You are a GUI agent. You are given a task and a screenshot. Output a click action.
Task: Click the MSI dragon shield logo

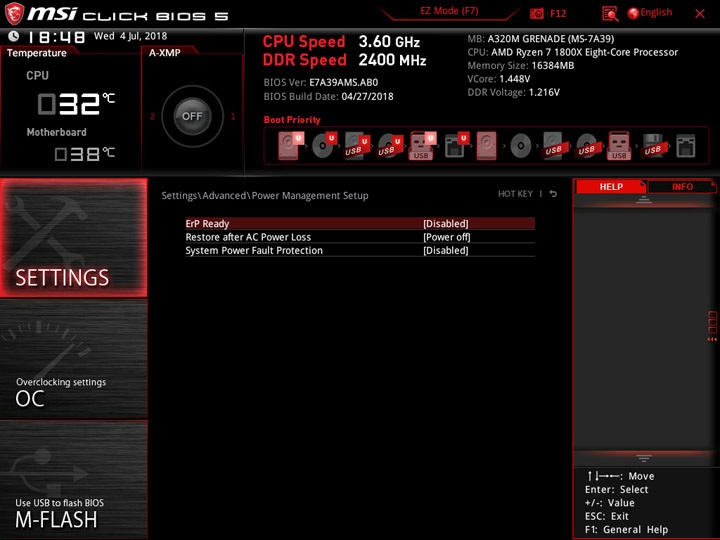[14, 13]
